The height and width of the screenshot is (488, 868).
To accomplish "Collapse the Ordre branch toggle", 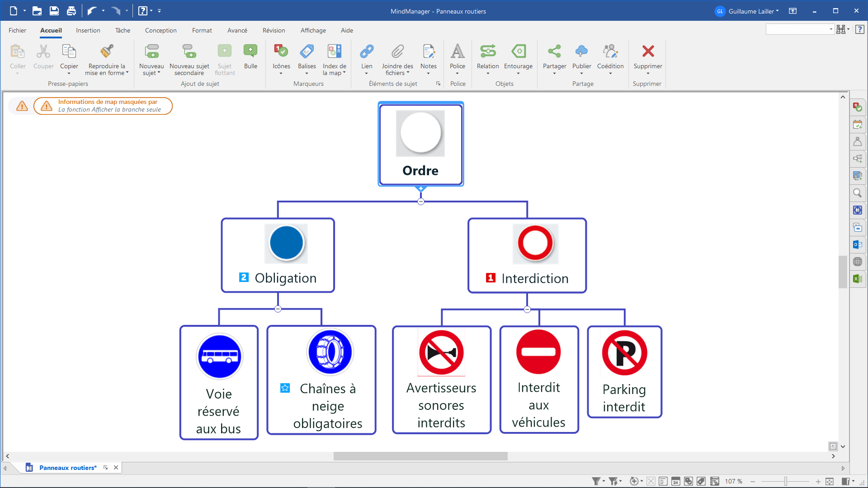I will (421, 202).
